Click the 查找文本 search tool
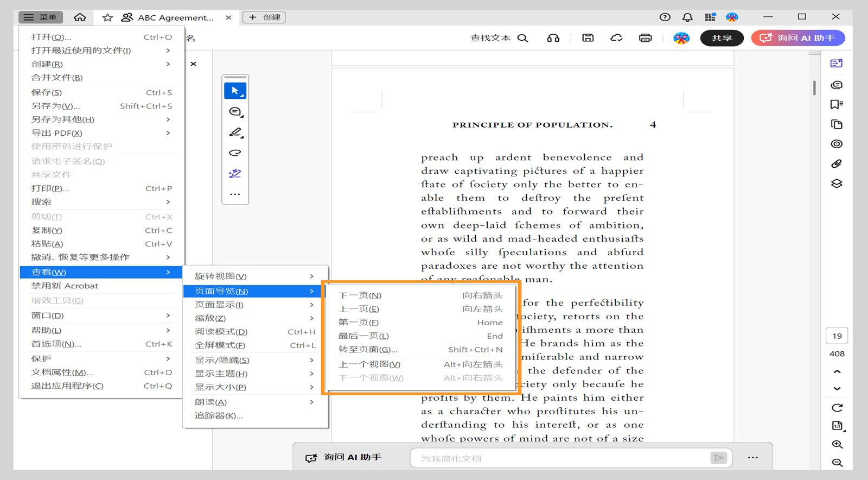The width and height of the screenshot is (868, 480). pos(499,38)
